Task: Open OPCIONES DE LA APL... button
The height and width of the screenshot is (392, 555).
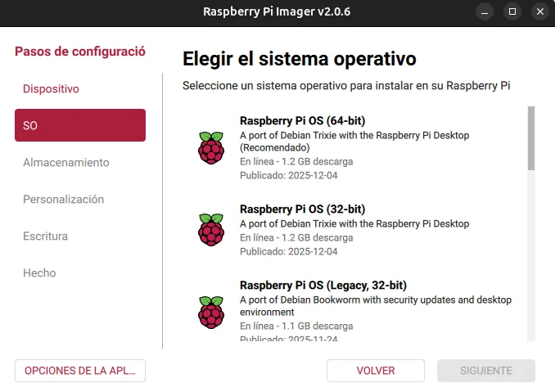Action: coord(80,371)
